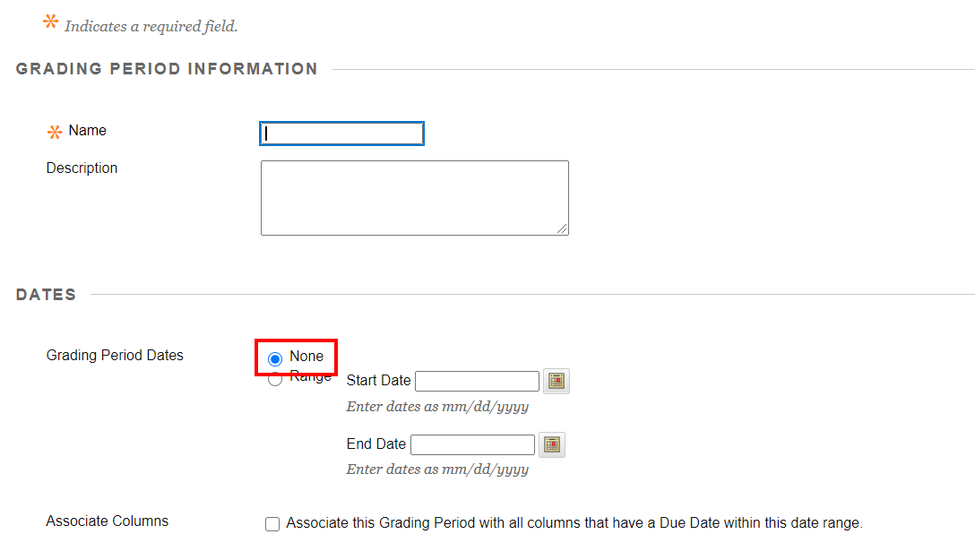Click the End Date label text
Viewport: 975px width, 560px height.
click(x=375, y=444)
